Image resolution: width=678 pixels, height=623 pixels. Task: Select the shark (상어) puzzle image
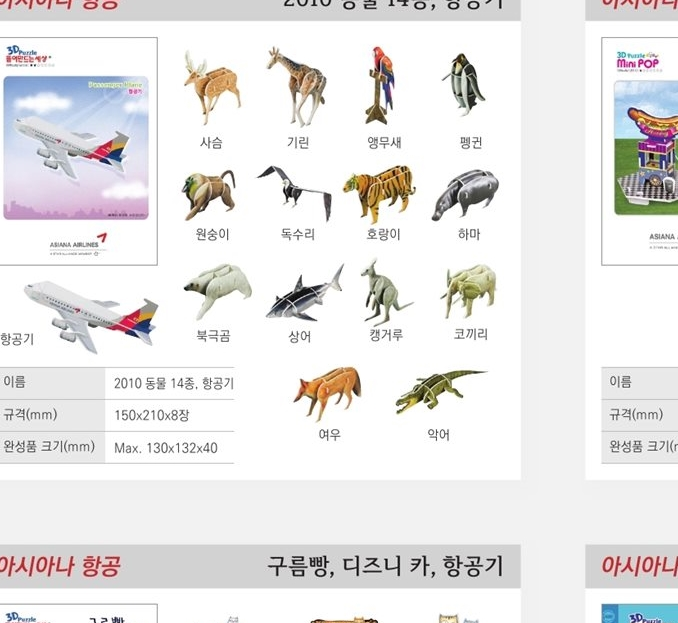[305, 293]
